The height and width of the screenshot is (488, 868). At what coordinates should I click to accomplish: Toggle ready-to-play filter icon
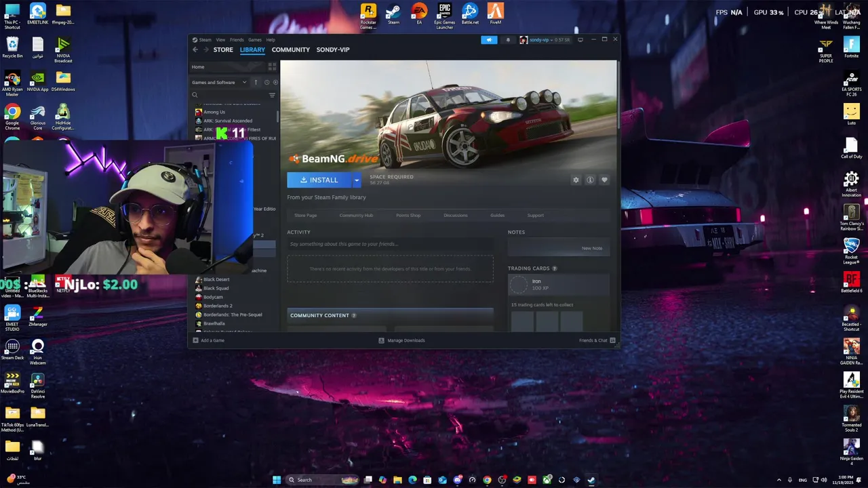(275, 82)
